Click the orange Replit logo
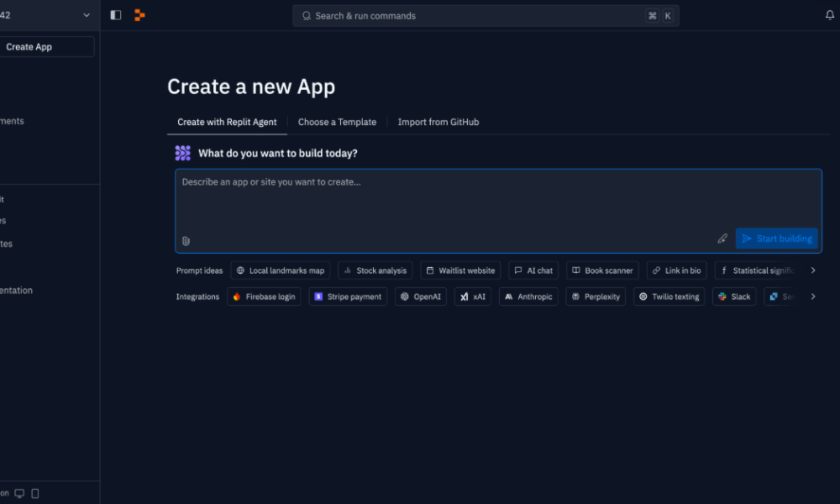The width and height of the screenshot is (840, 504). pyautogui.click(x=139, y=15)
